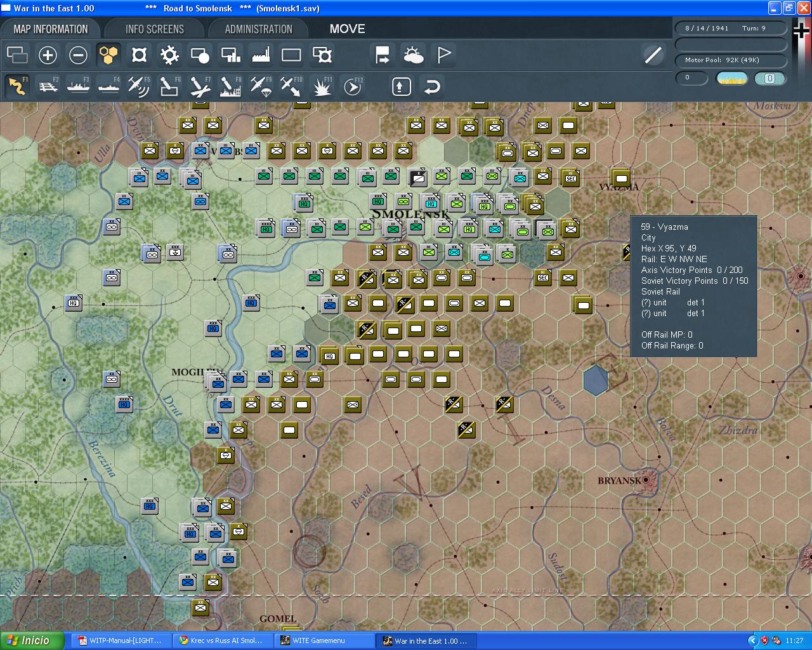Screen dimensions: 812x650
Task: Click the diagonal slash round button
Action: (x=653, y=55)
